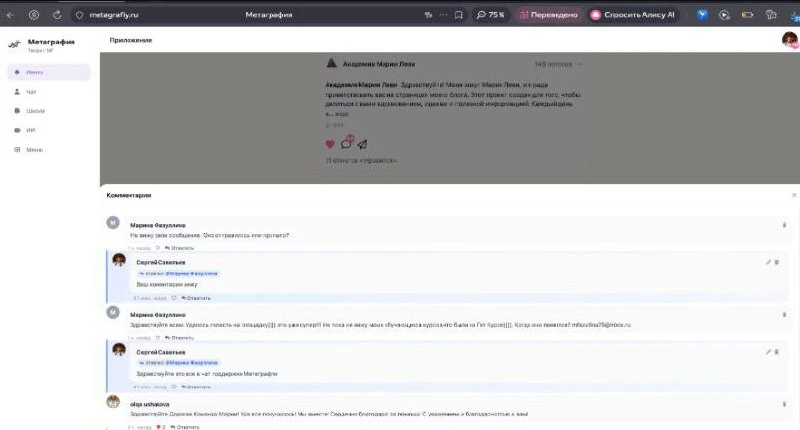Open options menu for olga ushakova comment
The height and width of the screenshot is (430, 800).
pyautogui.click(x=784, y=404)
